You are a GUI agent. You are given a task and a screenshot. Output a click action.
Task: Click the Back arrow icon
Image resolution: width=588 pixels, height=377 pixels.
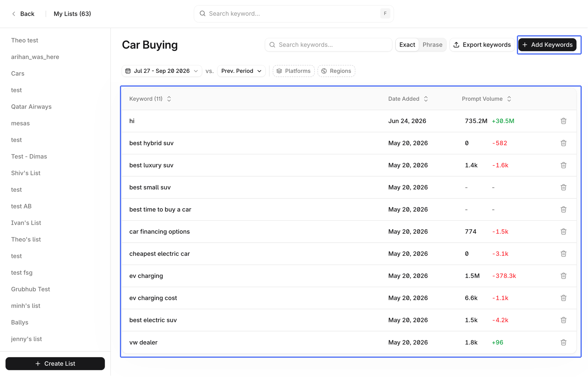tap(14, 14)
